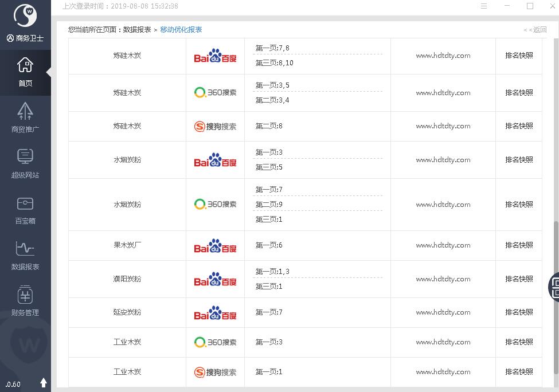The width and height of the screenshot is (559, 392).
Task: Open 排名快照 for 果木炭厂 row
Action: pyautogui.click(x=519, y=245)
